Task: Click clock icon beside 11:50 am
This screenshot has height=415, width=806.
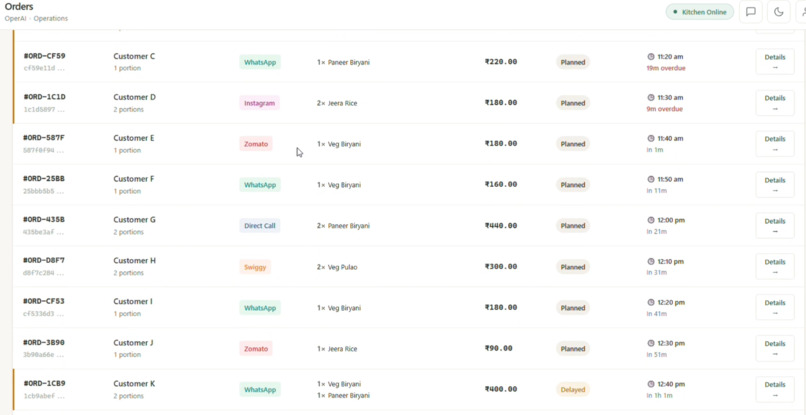Action: [x=651, y=179]
